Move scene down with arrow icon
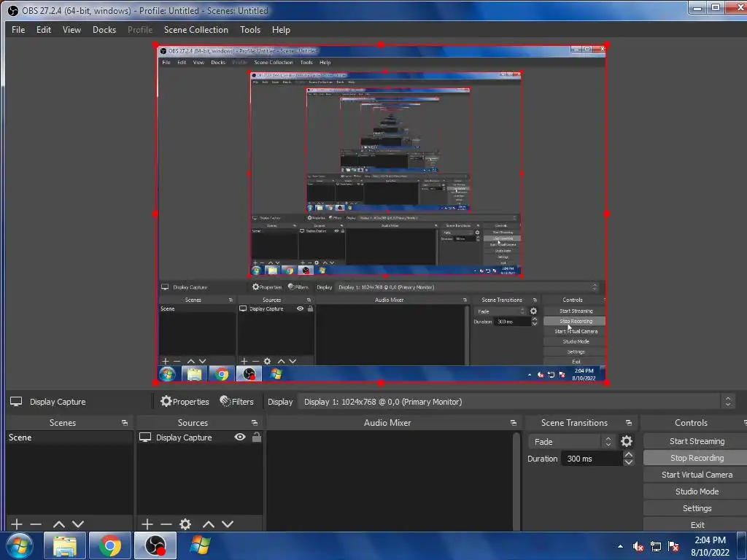This screenshot has height=560, width=747. (78, 524)
